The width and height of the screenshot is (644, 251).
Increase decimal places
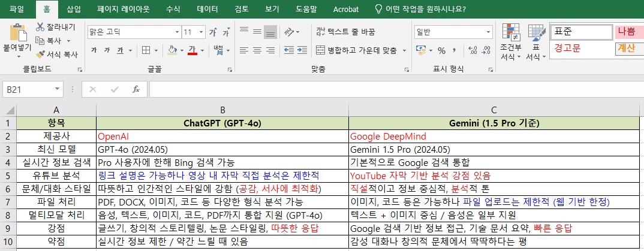coord(473,50)
